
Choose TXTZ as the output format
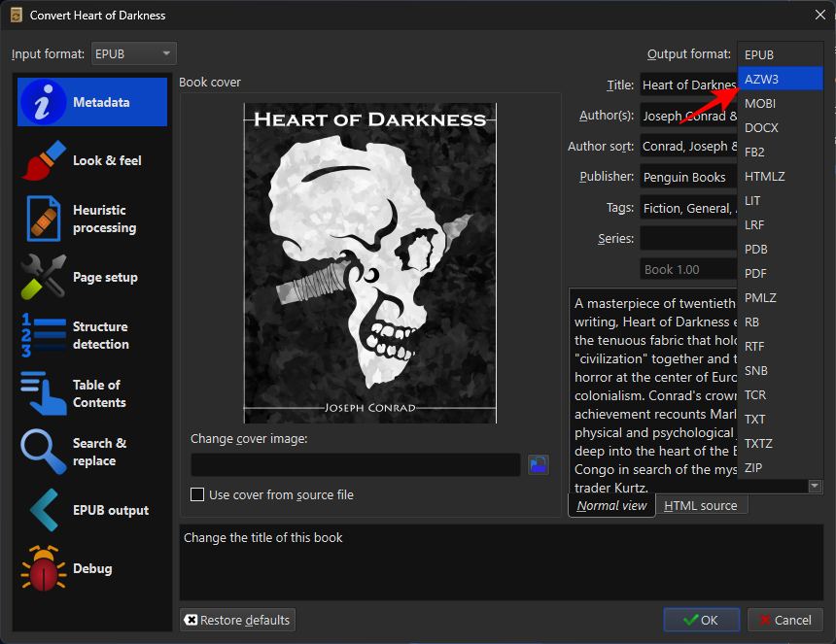781,444
